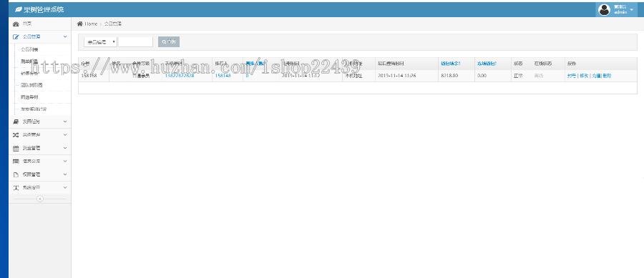Click the admin username text

pyautogui.click(x=620, y=12)
